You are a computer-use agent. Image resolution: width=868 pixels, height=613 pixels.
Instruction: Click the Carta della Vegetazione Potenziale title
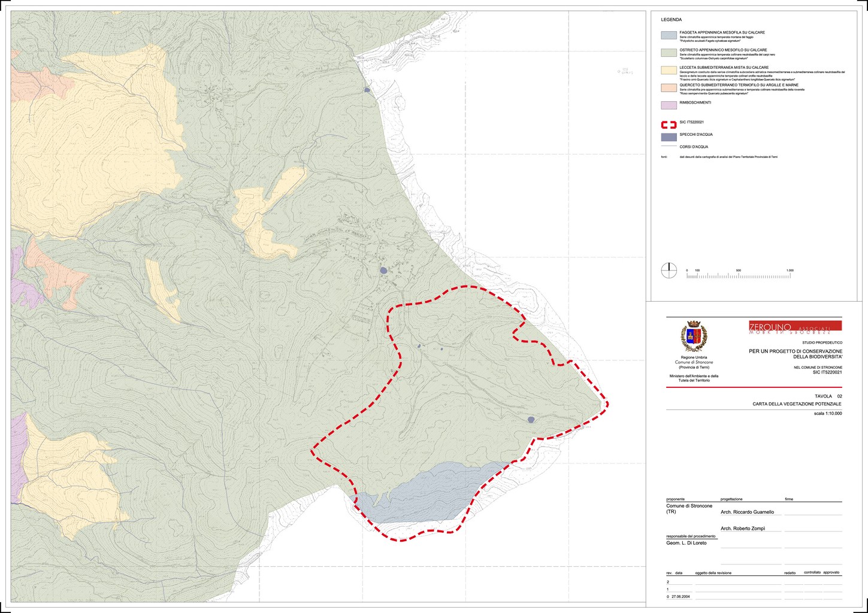pos(797,405)
